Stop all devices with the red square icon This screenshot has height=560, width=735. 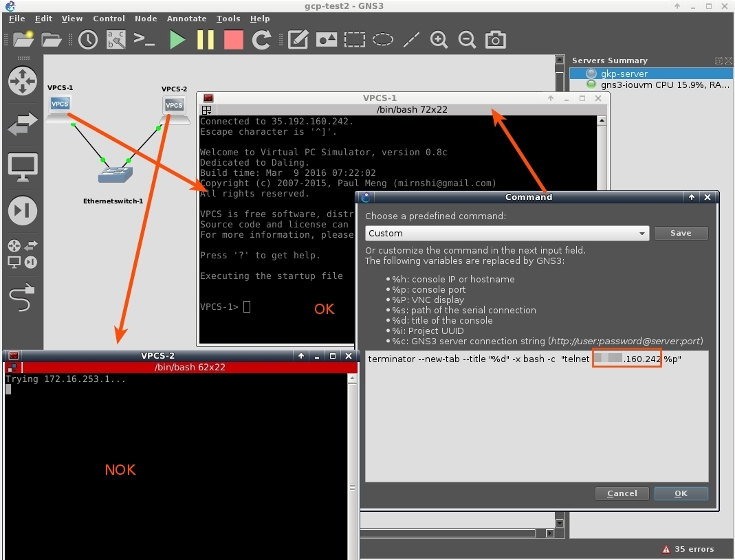click(233, 39)
